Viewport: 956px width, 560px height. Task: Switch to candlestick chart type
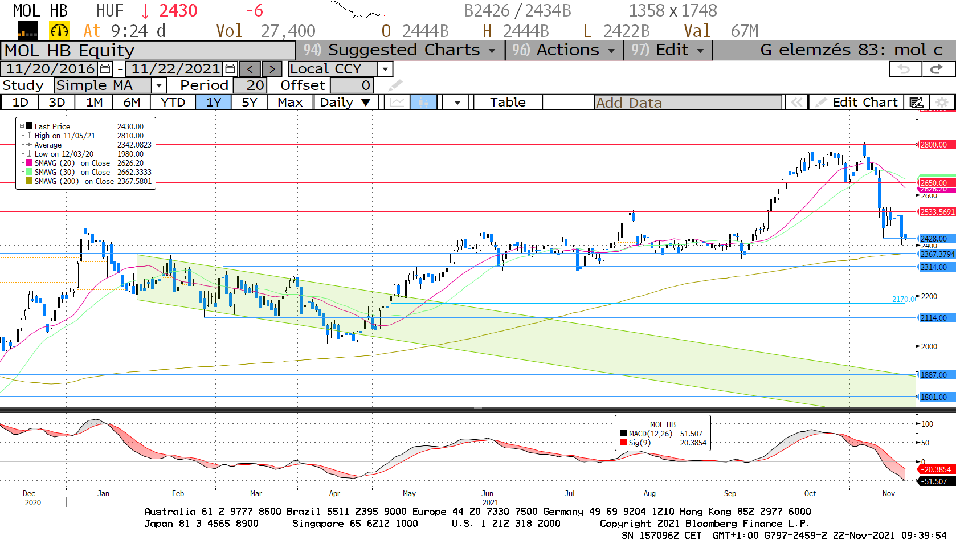(423, 103)
